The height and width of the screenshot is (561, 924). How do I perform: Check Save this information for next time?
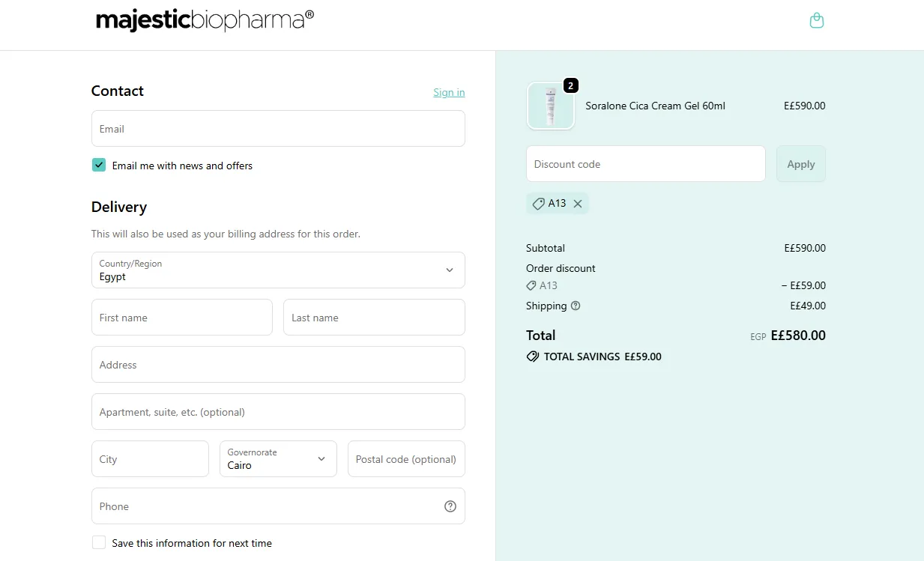99,542
